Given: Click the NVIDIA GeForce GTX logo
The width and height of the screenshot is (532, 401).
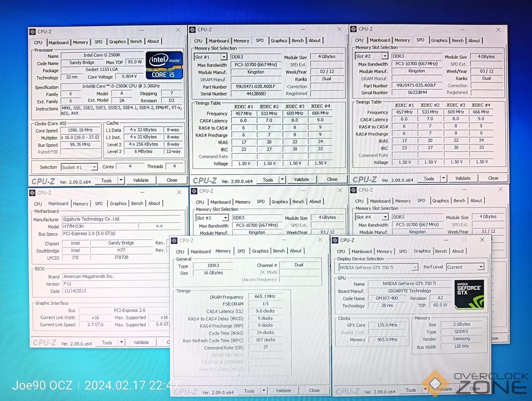Looking at the screenshot, I should [x=469, y=294].
